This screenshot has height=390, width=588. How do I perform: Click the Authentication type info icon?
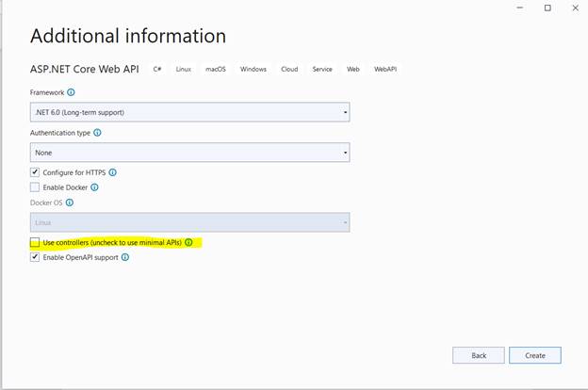coord(97,133)
